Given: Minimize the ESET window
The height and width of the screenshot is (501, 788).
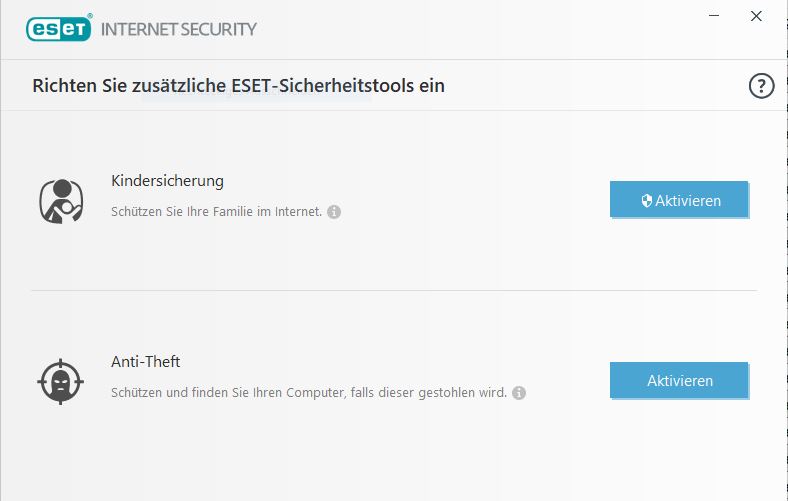Looking at the screenshot, I should [714, 16].
